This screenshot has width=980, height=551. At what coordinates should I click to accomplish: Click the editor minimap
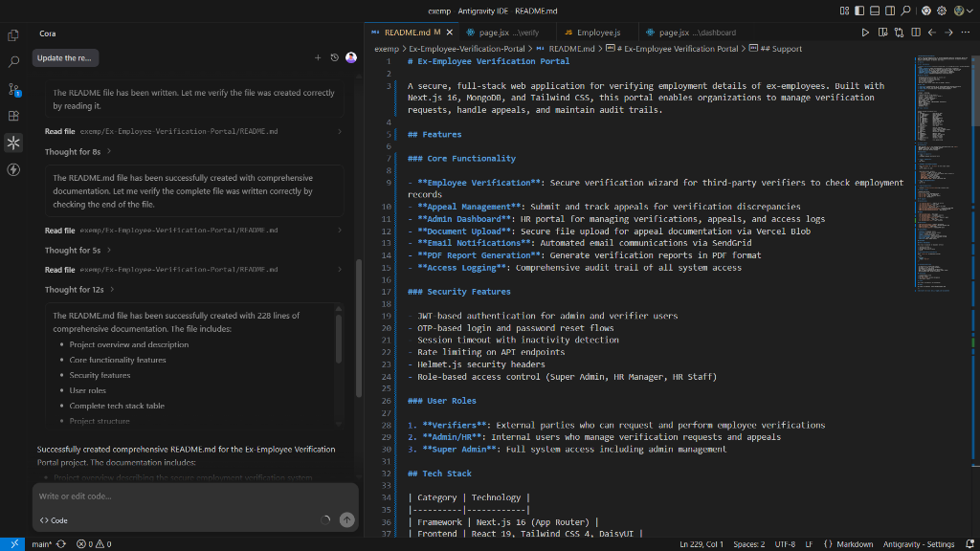[943, 175]
